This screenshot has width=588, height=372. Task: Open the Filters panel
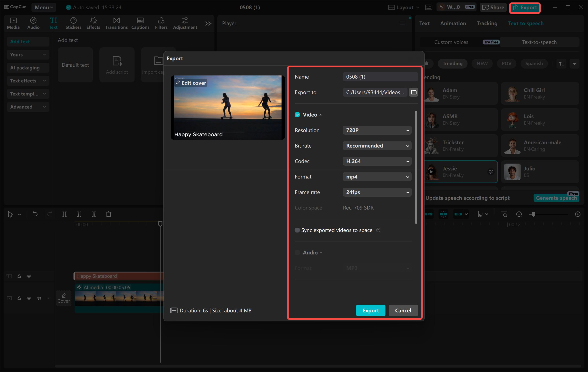[x=161, y=23]
